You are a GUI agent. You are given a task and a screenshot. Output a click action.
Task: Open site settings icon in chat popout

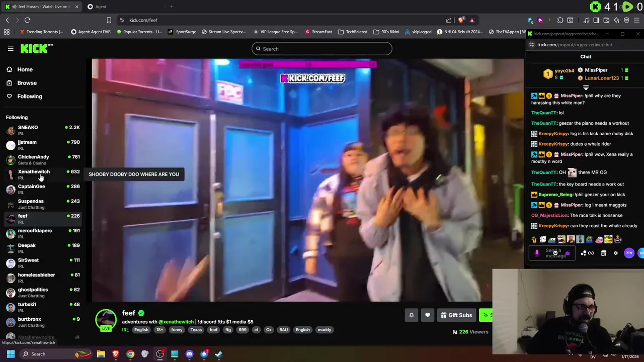coord(531,45)
